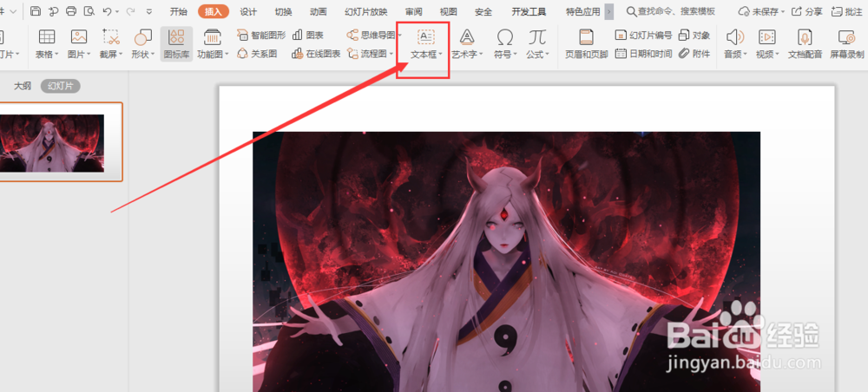Expand the 符号 dropdown arrow

515,54
